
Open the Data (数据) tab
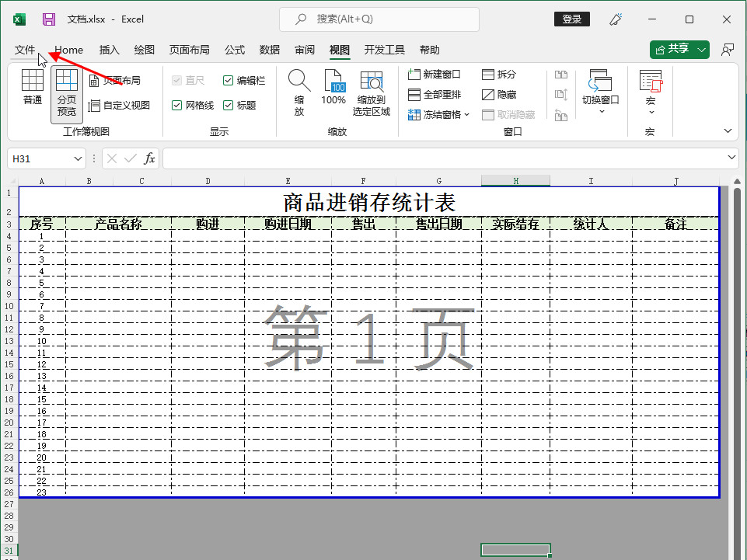pyautogui.click(x=269, y=50)
